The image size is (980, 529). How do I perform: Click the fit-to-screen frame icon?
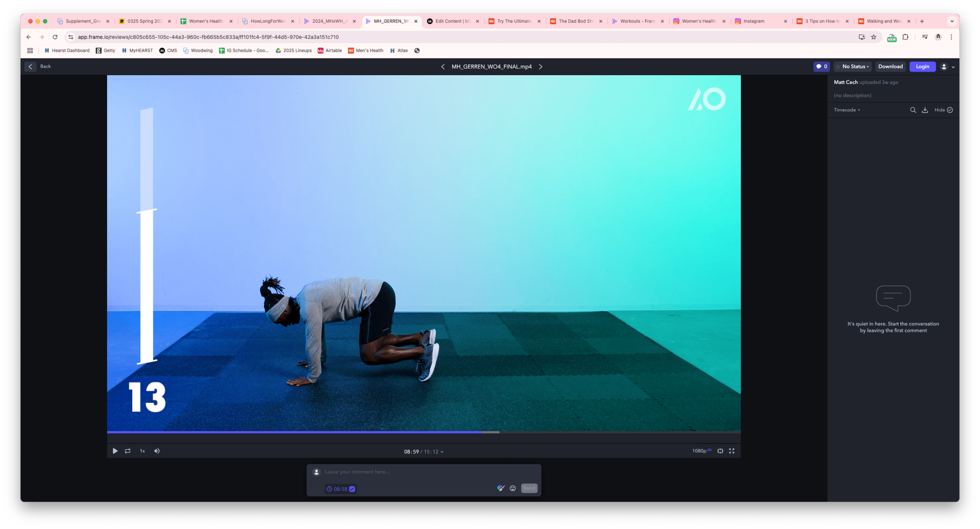(x=720, y=451)
